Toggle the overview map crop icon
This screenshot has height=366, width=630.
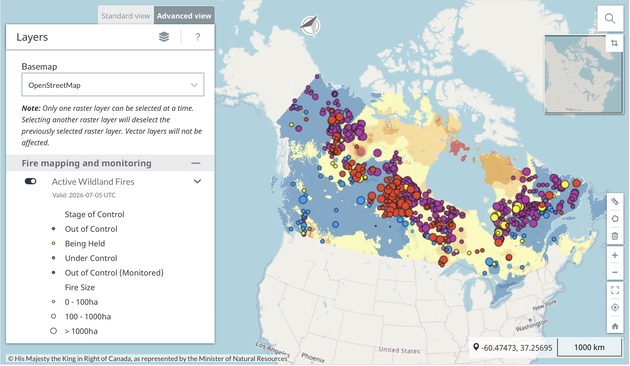614,43
